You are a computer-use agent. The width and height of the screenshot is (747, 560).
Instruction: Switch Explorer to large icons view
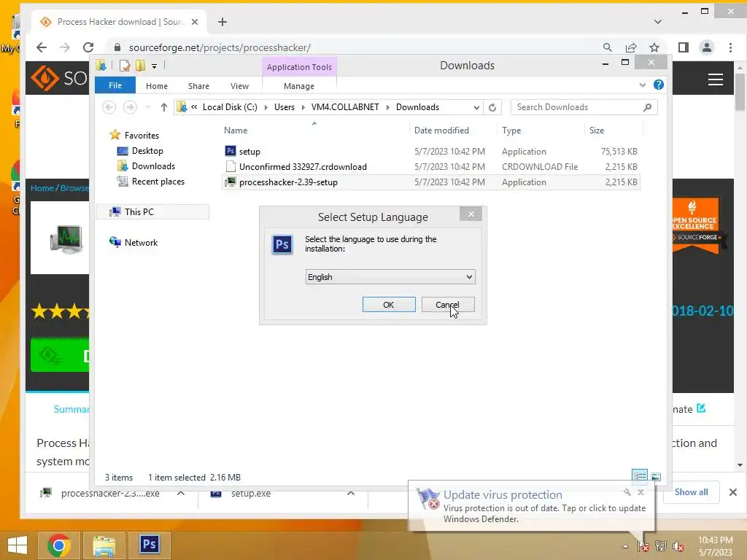[x=656, y=476]
